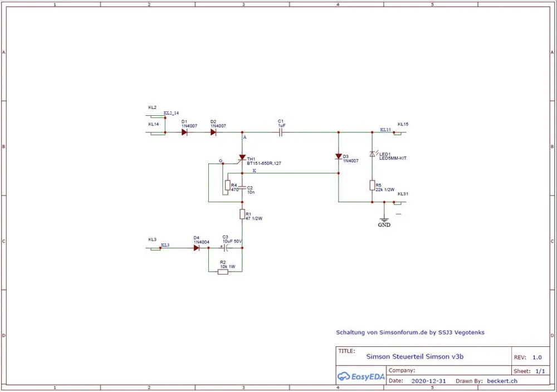Select the title Simson Steuerteil Simson v3b
Viewport: 557px width, 392px height.
[x=415, y=356]
